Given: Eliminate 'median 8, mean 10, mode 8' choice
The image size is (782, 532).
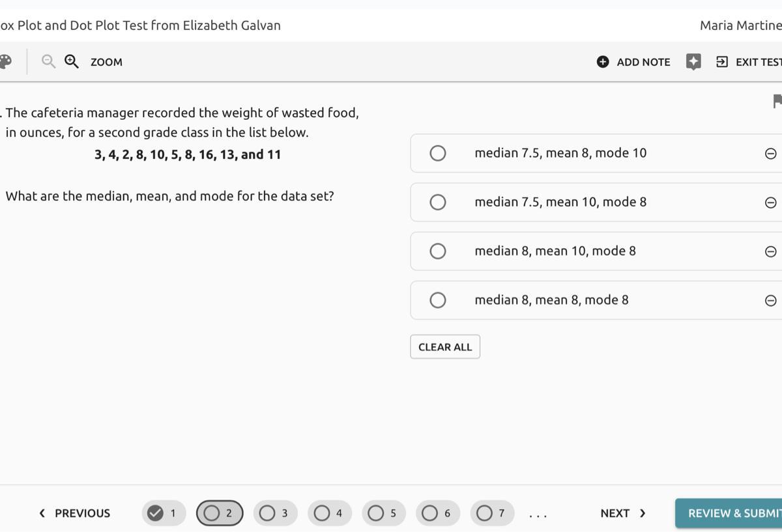Looking at the screenshot, I should (x=770, y=251).
